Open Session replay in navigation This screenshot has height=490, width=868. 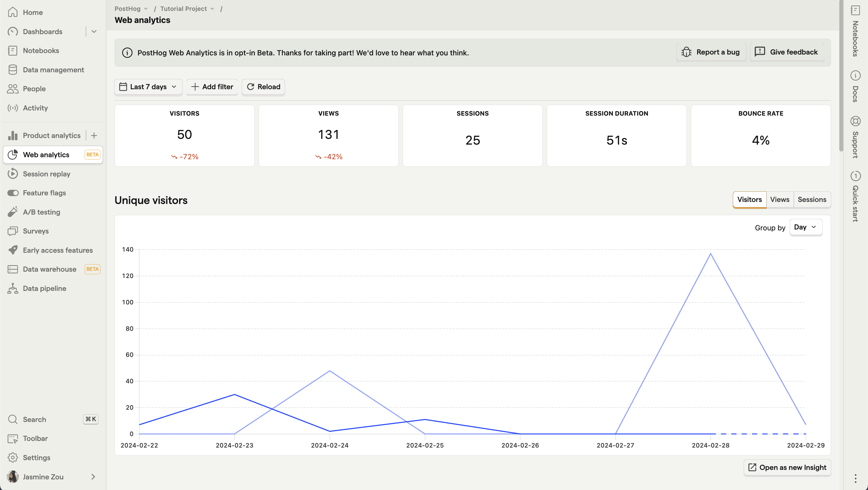click(46, 174)
